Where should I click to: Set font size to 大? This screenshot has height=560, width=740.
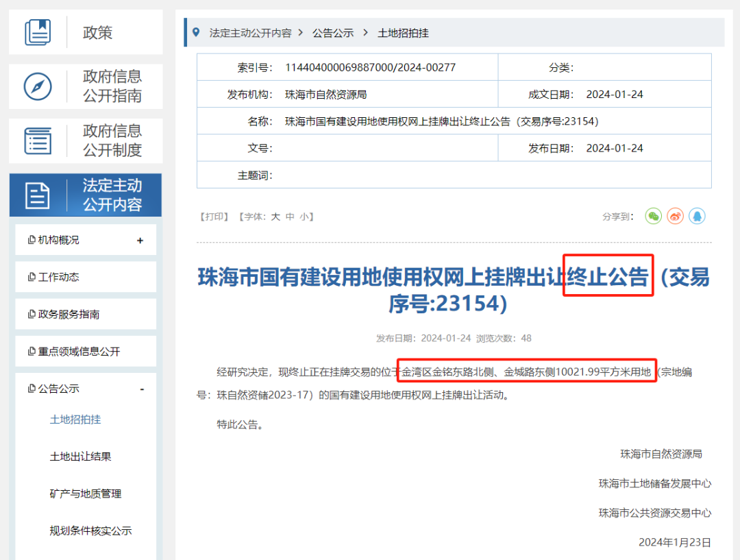[x=274, y=216]
